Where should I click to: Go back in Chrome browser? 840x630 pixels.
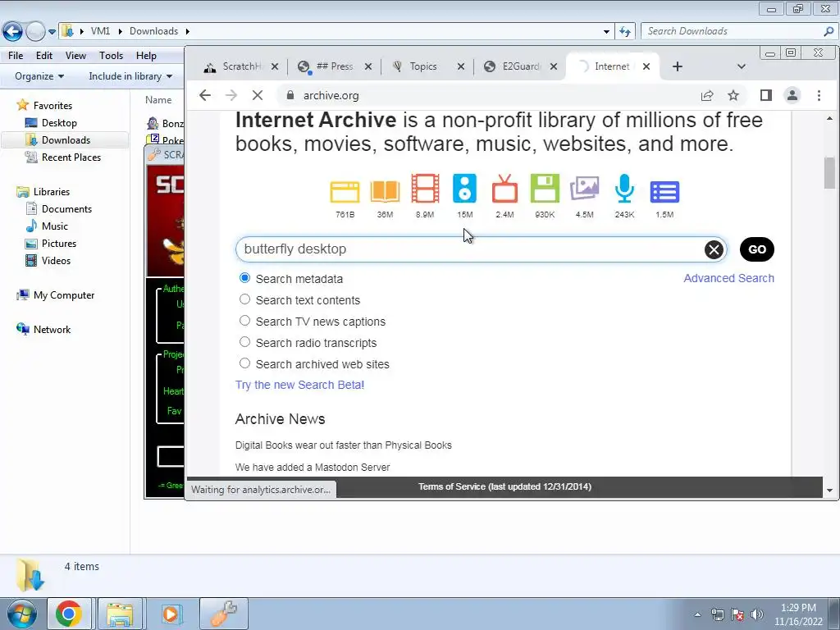[204, 95]
